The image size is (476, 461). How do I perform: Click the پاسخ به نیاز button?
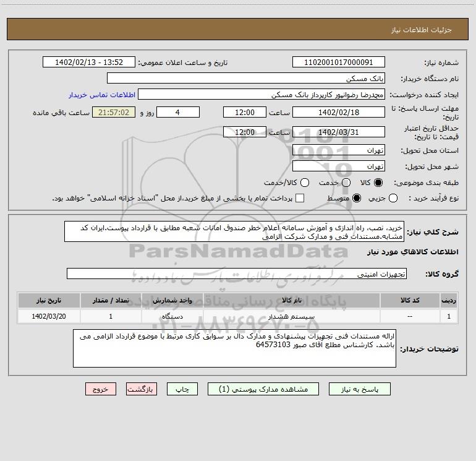(360, 389)
